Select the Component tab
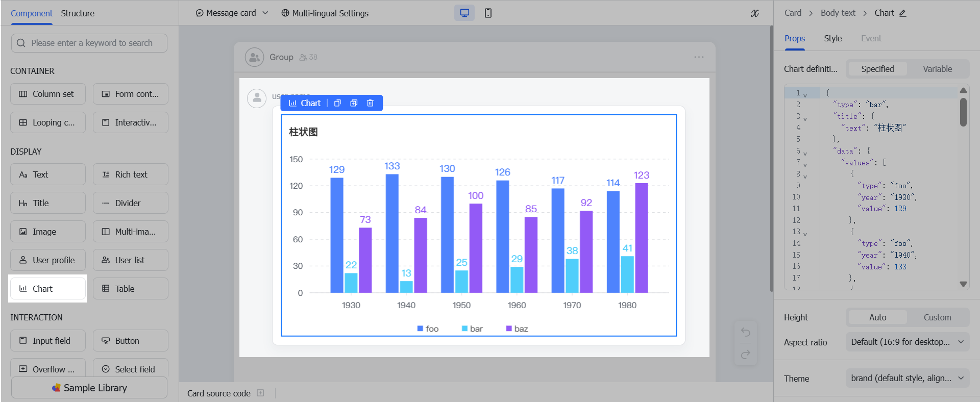 pyautogui.click(x=32, y=13)
